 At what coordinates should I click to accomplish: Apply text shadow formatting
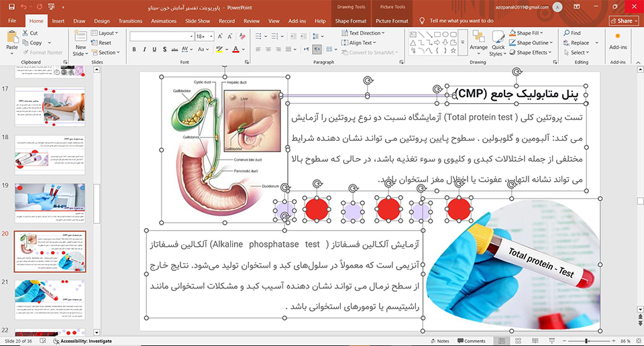coord(165,49)
